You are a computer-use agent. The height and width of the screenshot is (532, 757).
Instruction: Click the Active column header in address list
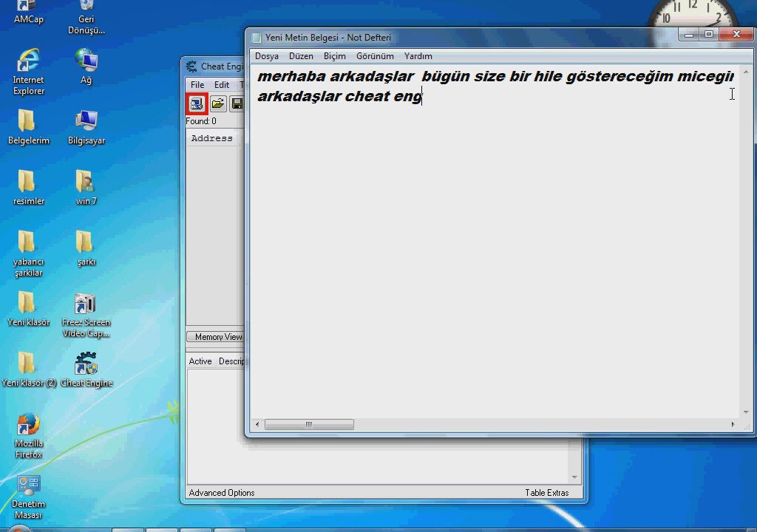[200, 361]
